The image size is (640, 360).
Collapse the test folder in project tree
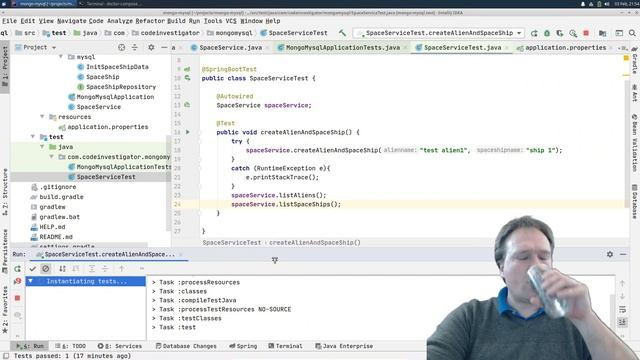click(x=33, y=137)
